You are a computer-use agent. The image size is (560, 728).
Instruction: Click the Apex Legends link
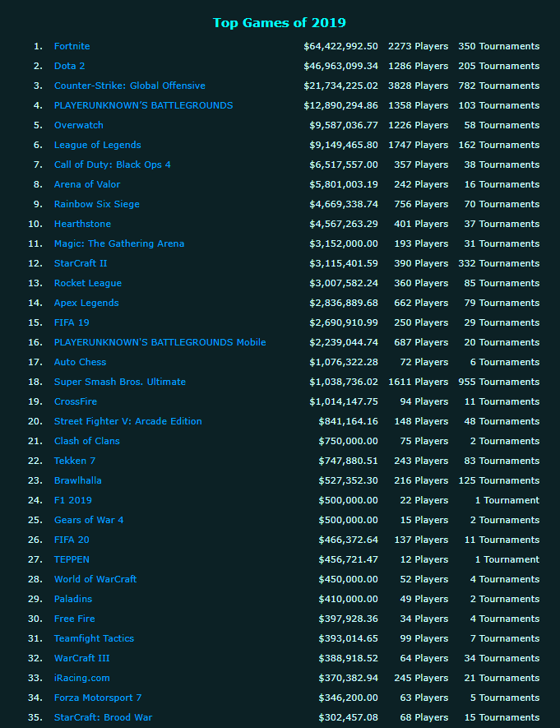(x=86, y=303)
